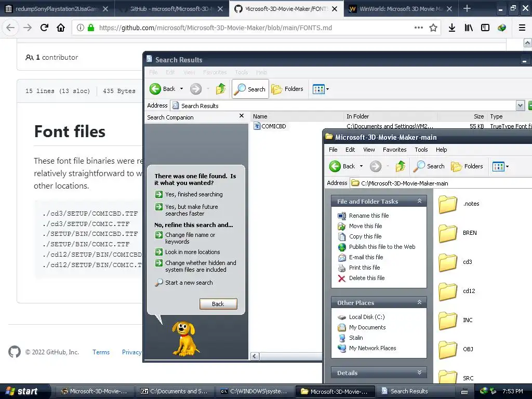The width and height of the screenshot is (532, 399).
Task: Open the Firefox hamburger menu
Action: click(522, 28)
